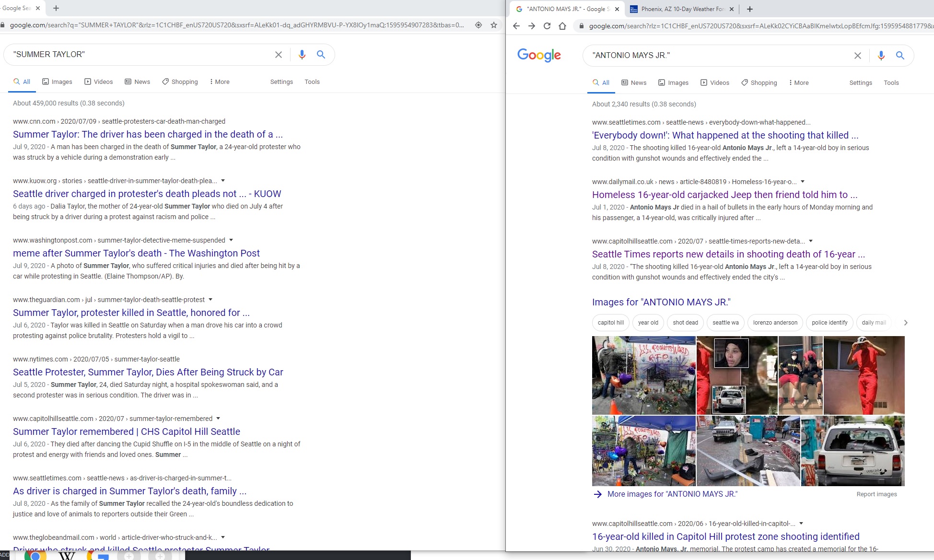934x560 pixels.
Task: Open "16-year-old killed in Capitol Hill protest zone" result
Action: 725,537
